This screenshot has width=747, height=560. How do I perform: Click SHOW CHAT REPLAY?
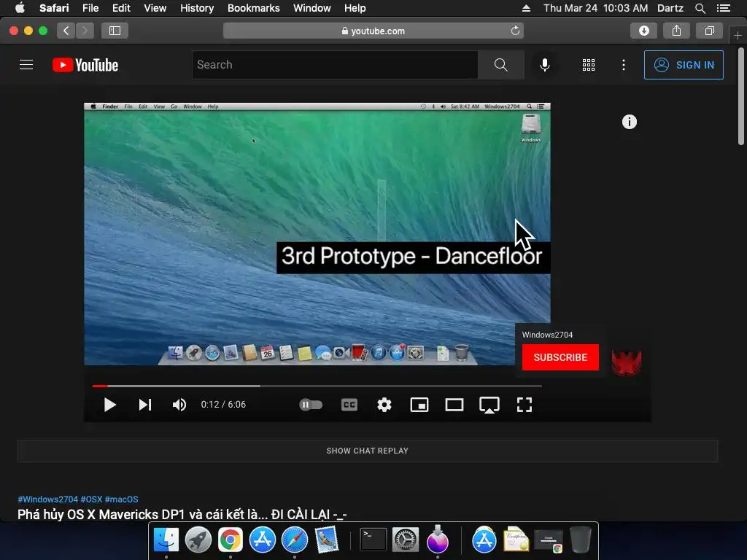(368, 451)
